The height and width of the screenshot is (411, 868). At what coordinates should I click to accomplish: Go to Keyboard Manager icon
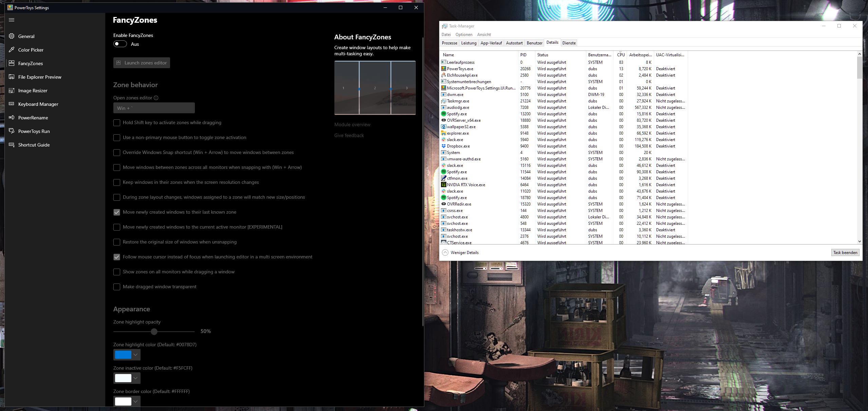[12, 104]
